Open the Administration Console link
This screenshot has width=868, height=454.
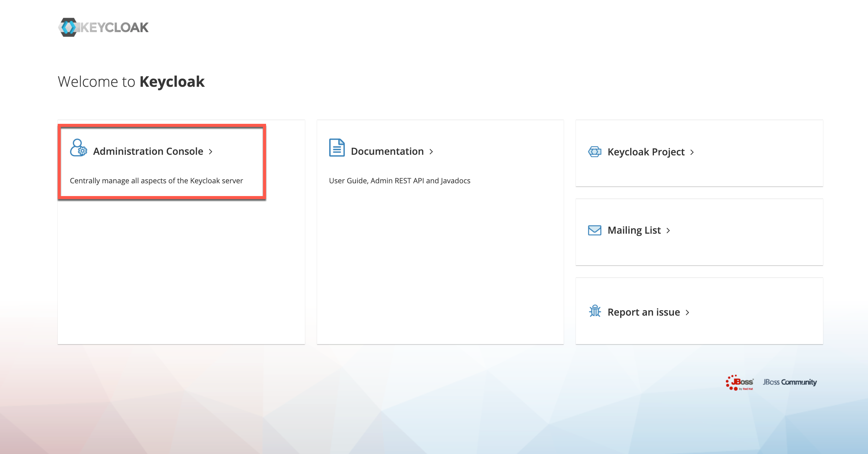click(x=148, y=151)
